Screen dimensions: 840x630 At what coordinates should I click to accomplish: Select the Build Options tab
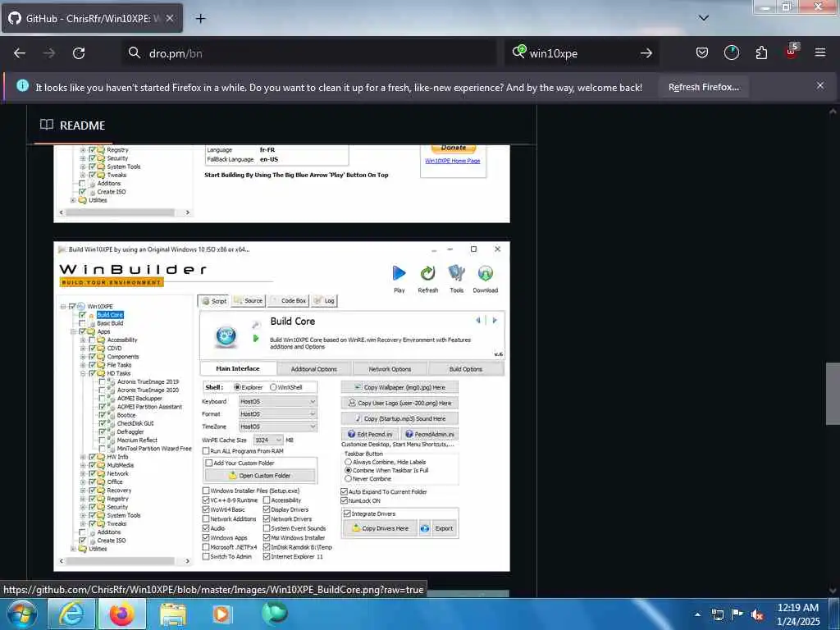[x=466, y=369]
